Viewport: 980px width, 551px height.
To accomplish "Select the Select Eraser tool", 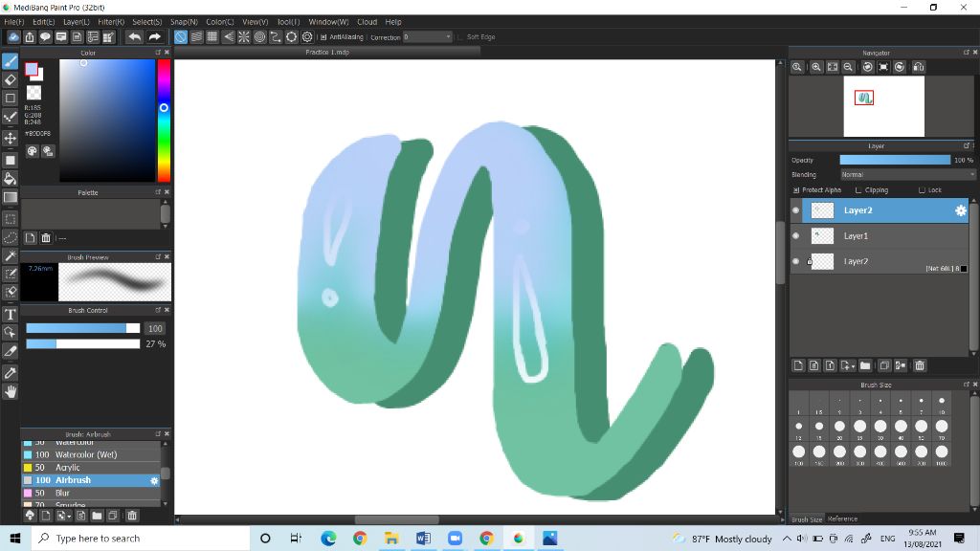I will (x=10, y=292).
